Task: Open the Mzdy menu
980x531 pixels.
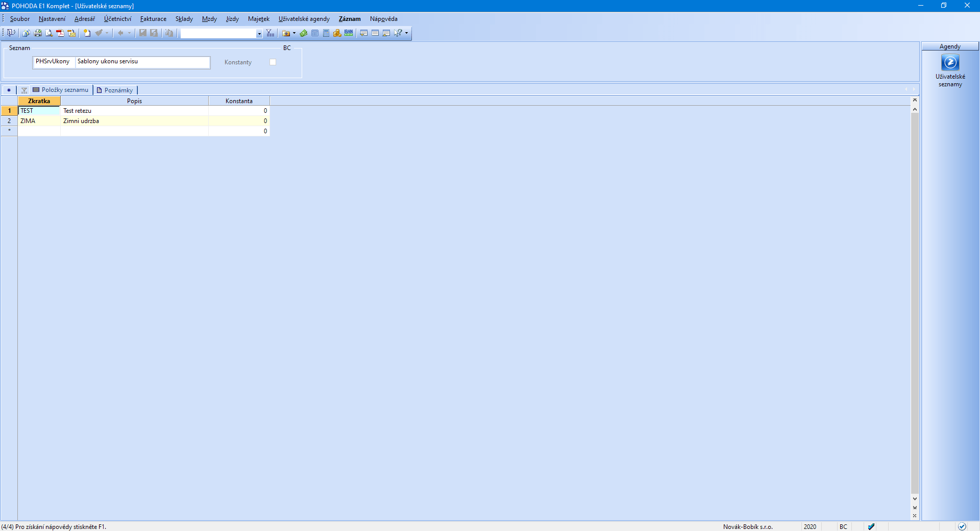Action: (209, 19)
